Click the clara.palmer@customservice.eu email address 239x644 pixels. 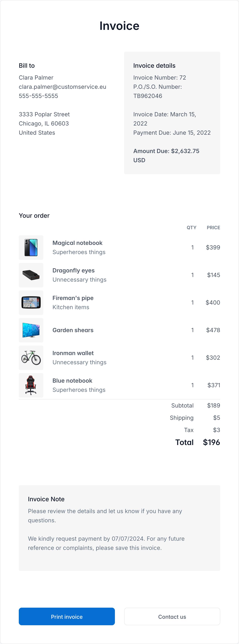click(62, 87)
